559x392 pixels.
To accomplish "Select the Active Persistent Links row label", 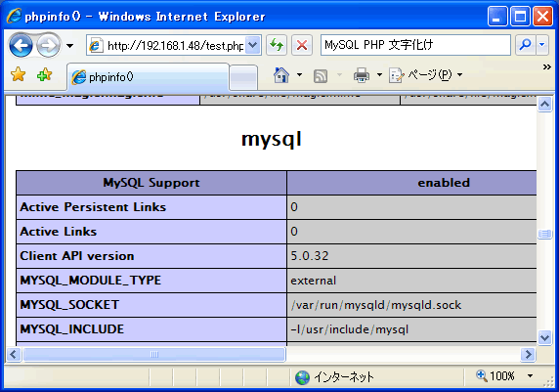I will coord(93,207).
